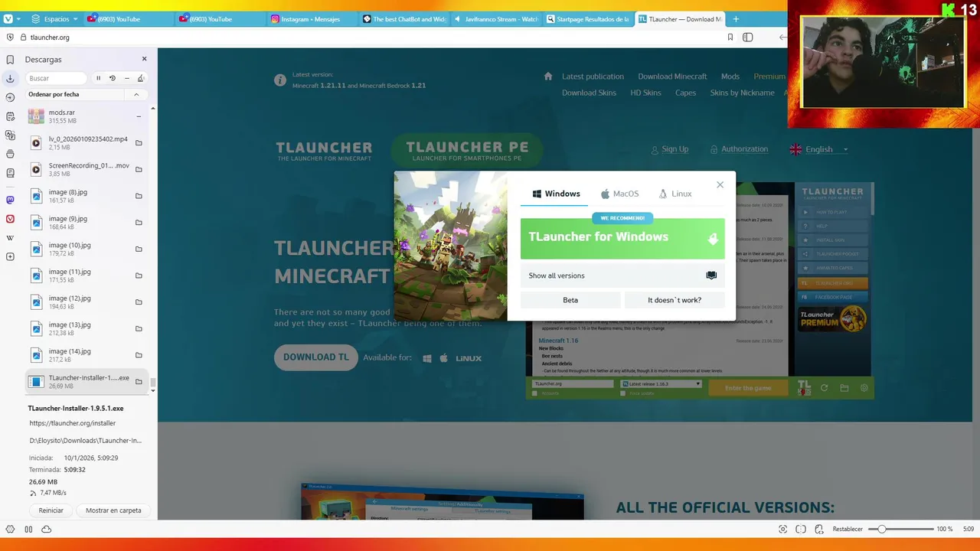980x551 pixels.
Task: Close the download platform popup
Action: tap(720, 184)
